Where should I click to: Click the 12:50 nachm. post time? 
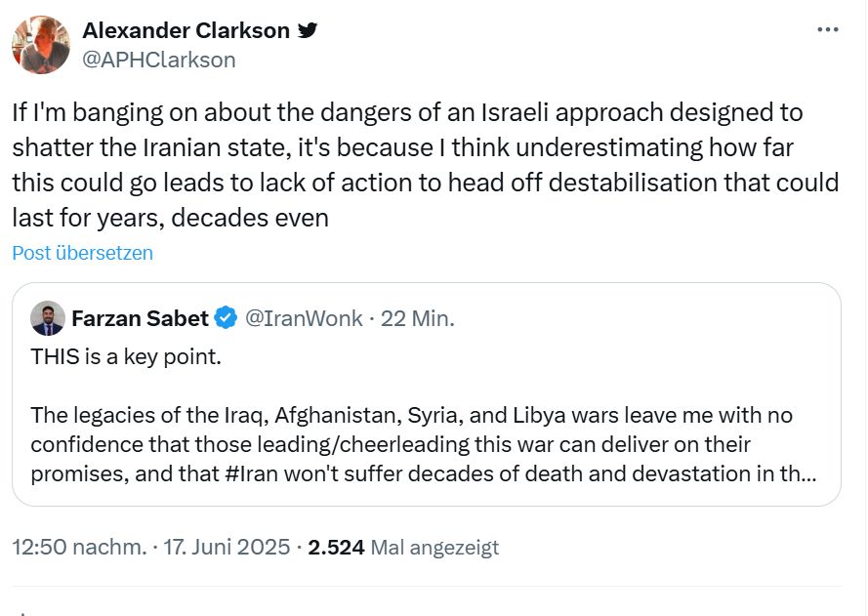pos(79,548)
